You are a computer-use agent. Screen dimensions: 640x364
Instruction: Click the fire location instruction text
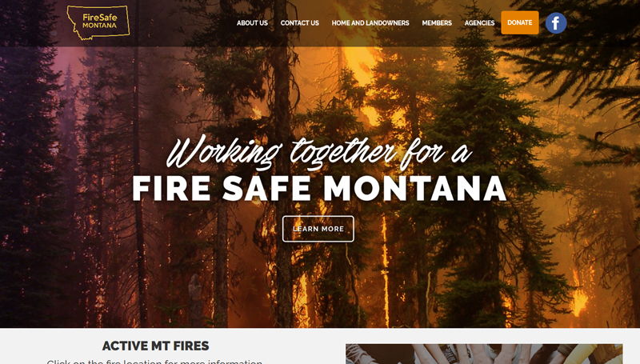pyautogui.click(x=154, y=361)
